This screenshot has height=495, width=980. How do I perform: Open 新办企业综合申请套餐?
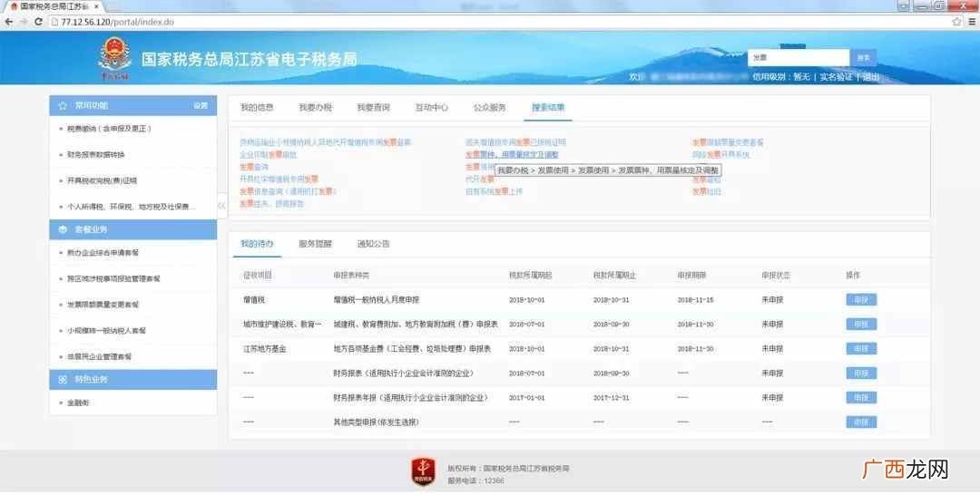pyautogui.click(x=103, y=253)
